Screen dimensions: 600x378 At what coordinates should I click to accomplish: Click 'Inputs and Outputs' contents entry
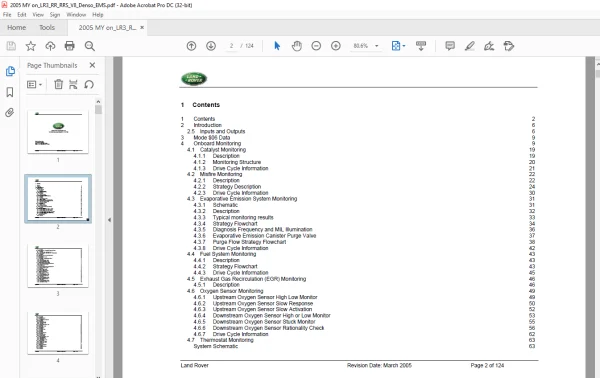click(x=222, y=131)
